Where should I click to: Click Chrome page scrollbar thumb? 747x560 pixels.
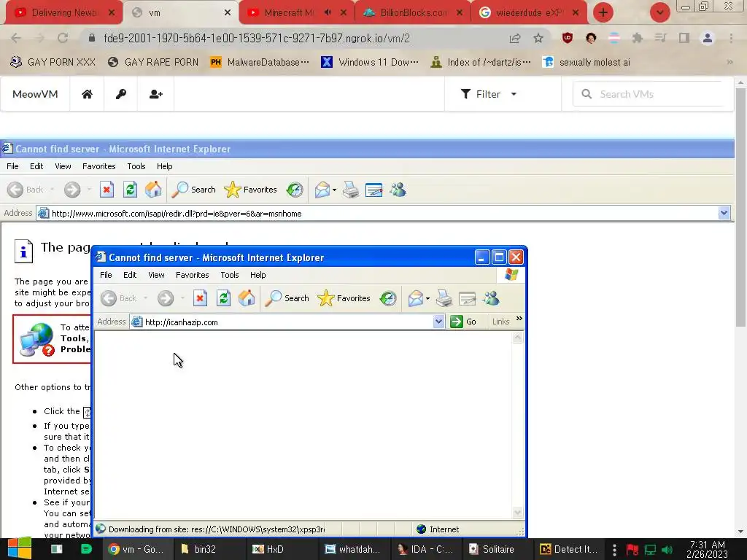(x=740, y=207)
